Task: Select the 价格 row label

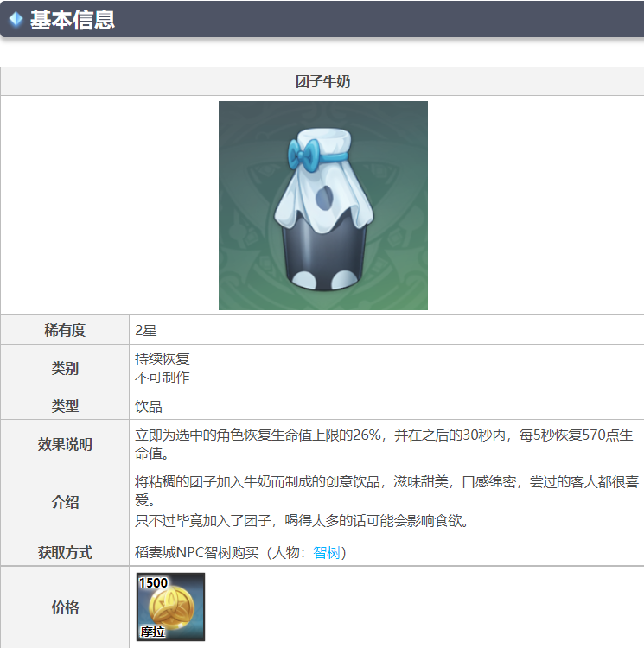Action: pyautogui.click(x=65, y=607)
